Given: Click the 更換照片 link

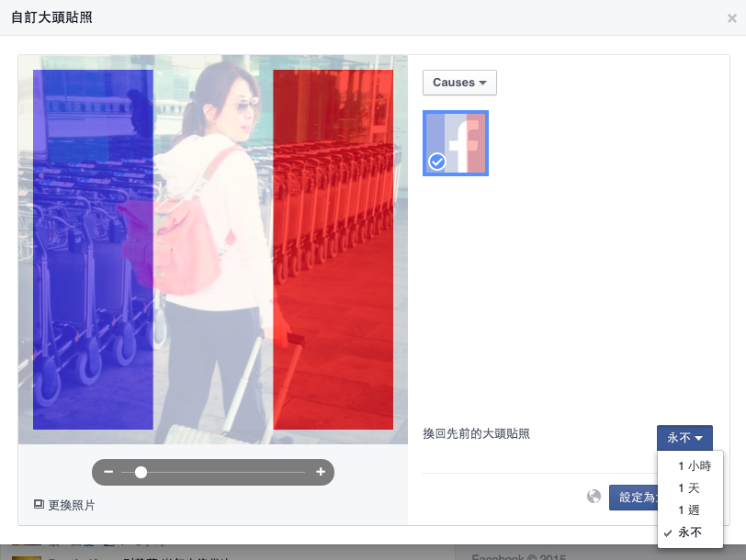Looking at the screenshot, I should pos(71,505).
